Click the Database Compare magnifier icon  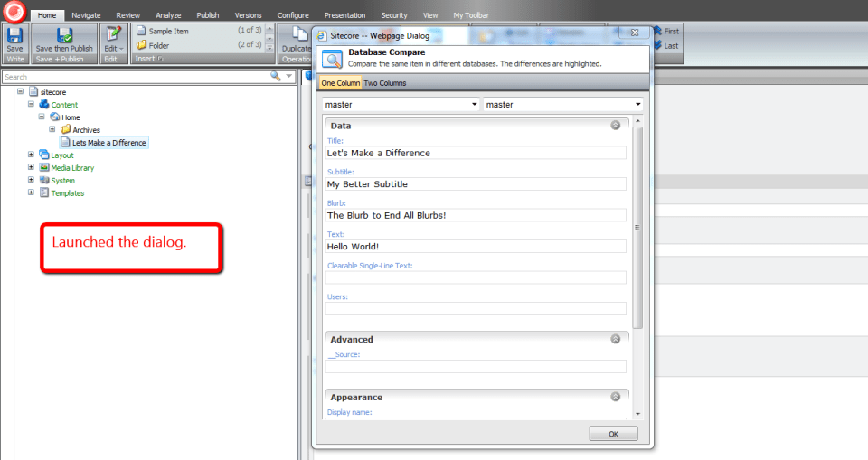point(332,59)
